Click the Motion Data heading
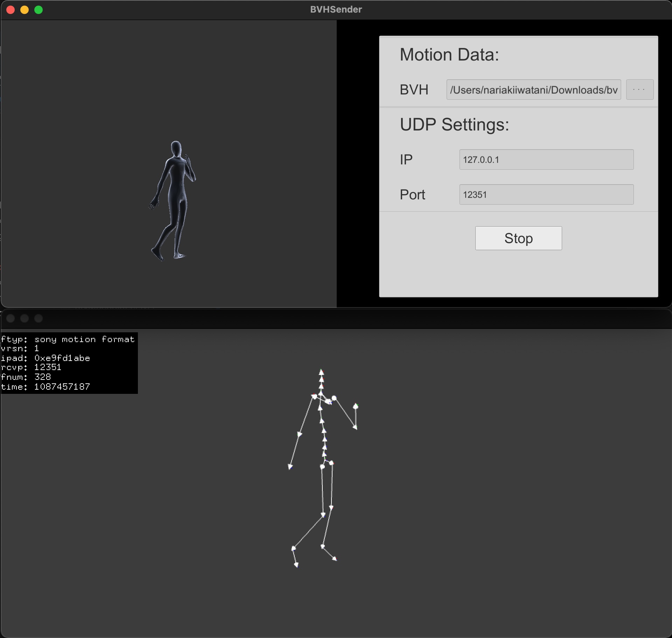Image resolution: width=672 pixels, height=638 pixels. click(449, 55)
